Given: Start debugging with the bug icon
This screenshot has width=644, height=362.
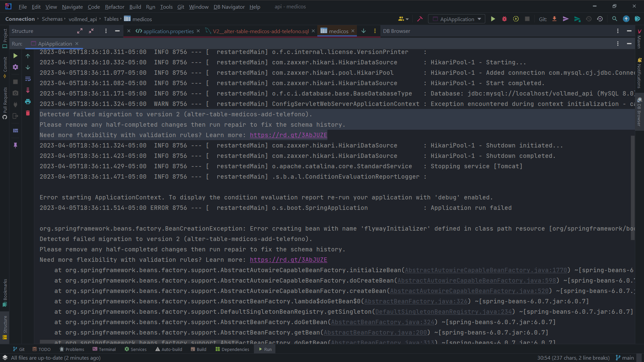Looking at the screenshot, I should coord(504,19).
